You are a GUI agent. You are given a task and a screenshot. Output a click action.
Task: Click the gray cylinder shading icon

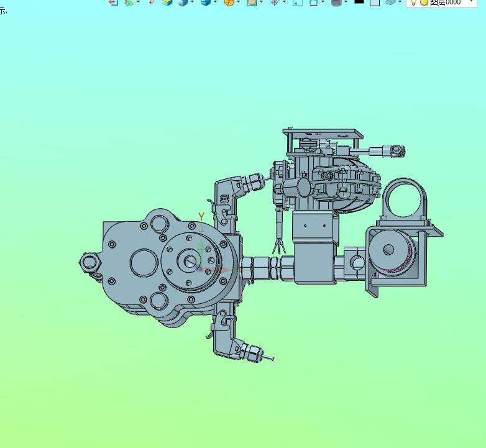[x=336, y=2]
